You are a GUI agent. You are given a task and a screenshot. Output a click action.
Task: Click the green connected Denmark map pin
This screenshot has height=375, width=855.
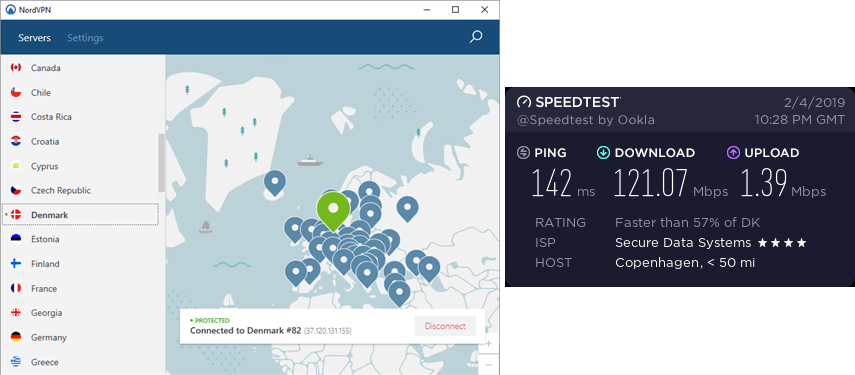(x=333, y=210)
